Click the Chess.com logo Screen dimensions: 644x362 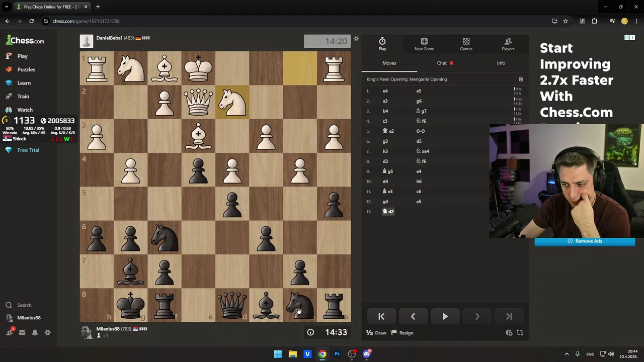pos(25,40)
